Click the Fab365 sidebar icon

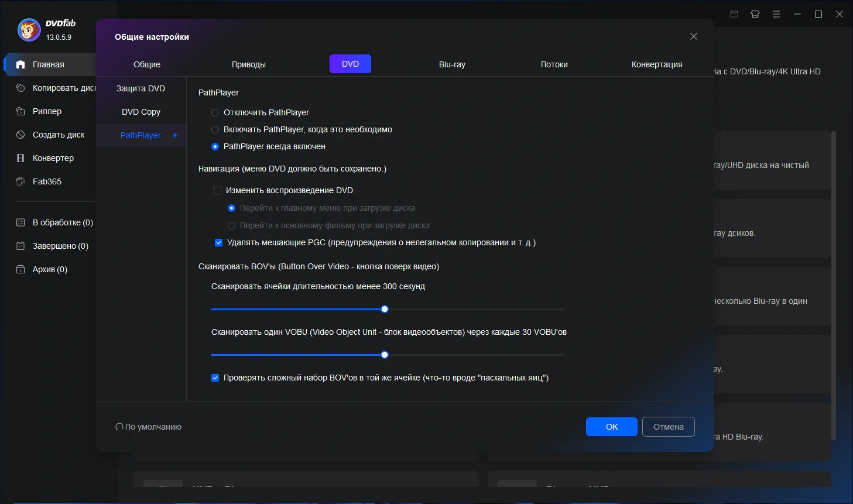coord(20,181)
